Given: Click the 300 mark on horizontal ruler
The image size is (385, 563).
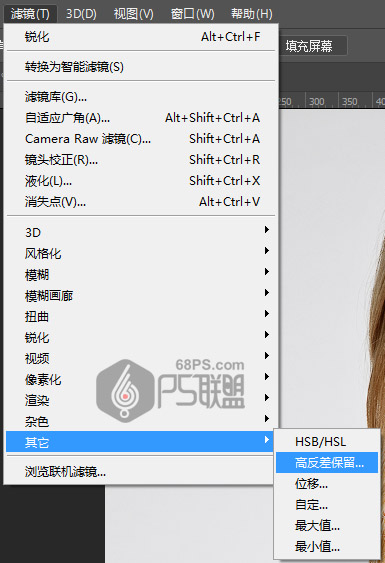Looking at the screenshot, I should [x=317, y=102].
